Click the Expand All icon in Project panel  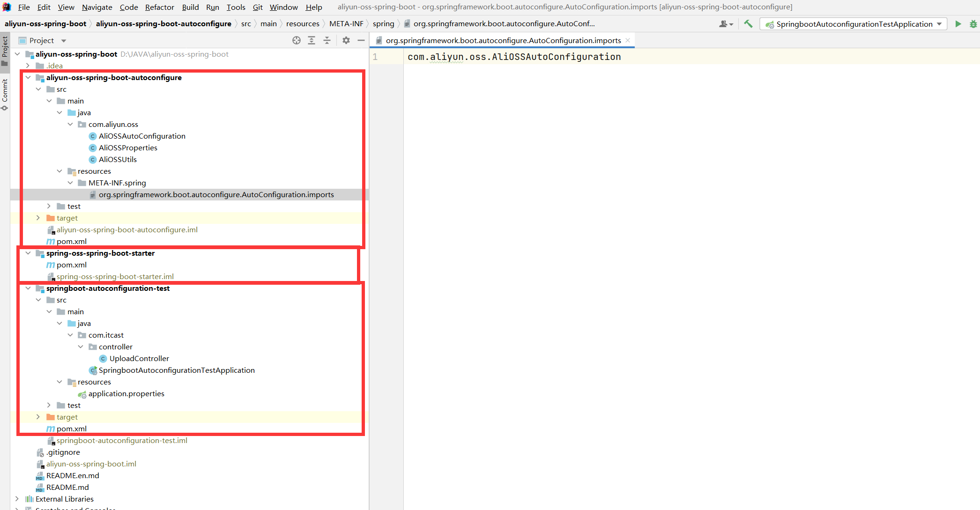coord(312,40)
